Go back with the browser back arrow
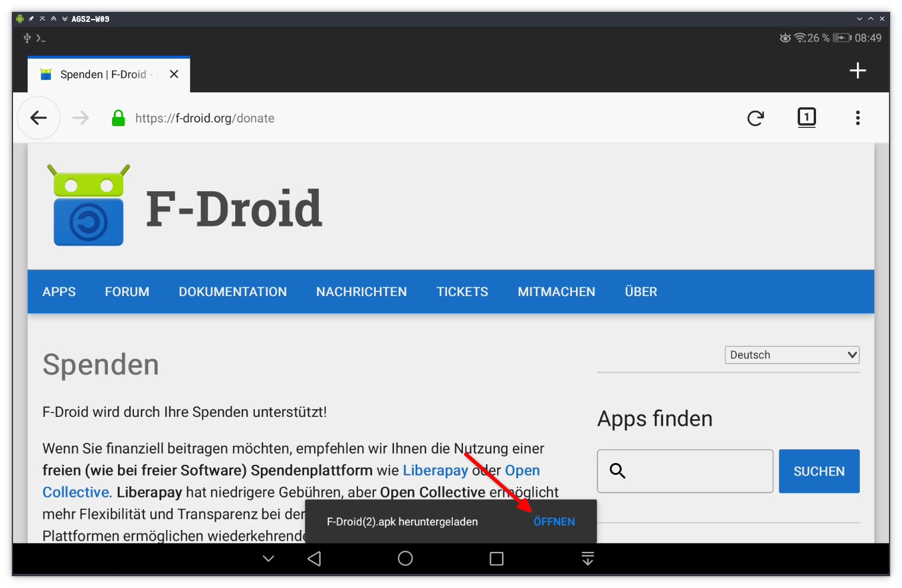902x588 pixels. pyautogui.click(x=39, y=118)
